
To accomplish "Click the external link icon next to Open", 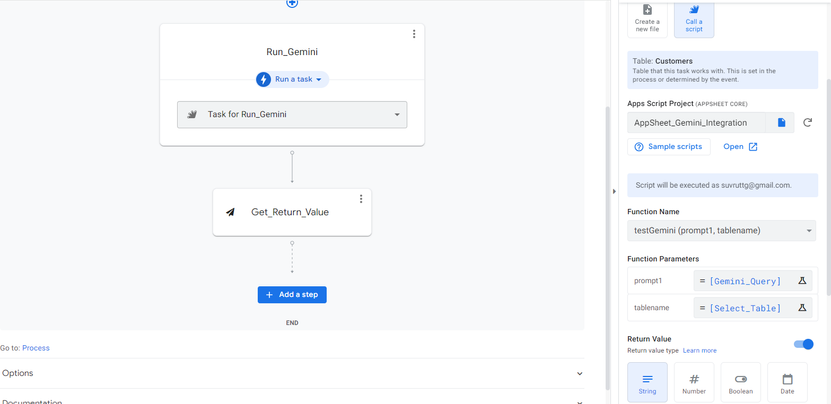I will coord(753,147).
